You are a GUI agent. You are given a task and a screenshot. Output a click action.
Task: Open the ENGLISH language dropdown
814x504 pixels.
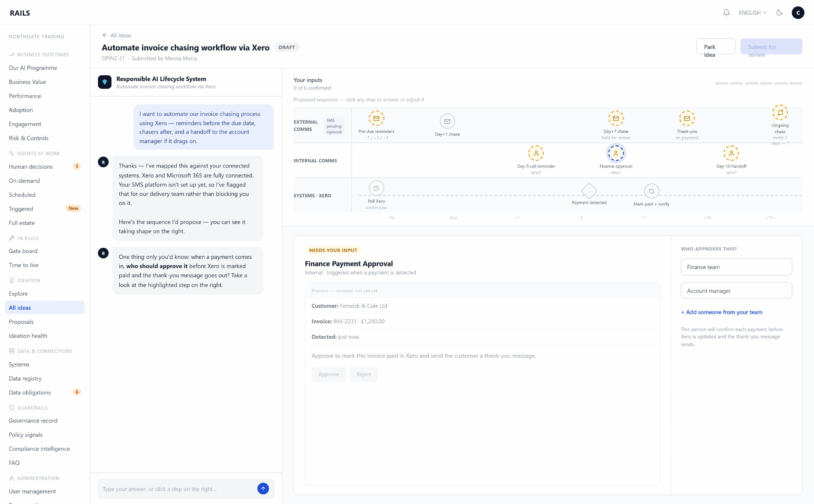coord(753,13)
